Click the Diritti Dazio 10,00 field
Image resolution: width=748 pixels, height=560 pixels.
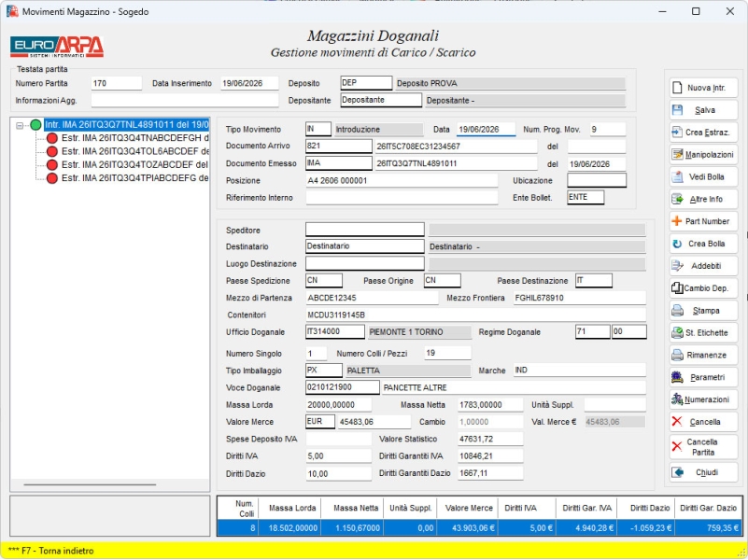(x=339, y=474)
